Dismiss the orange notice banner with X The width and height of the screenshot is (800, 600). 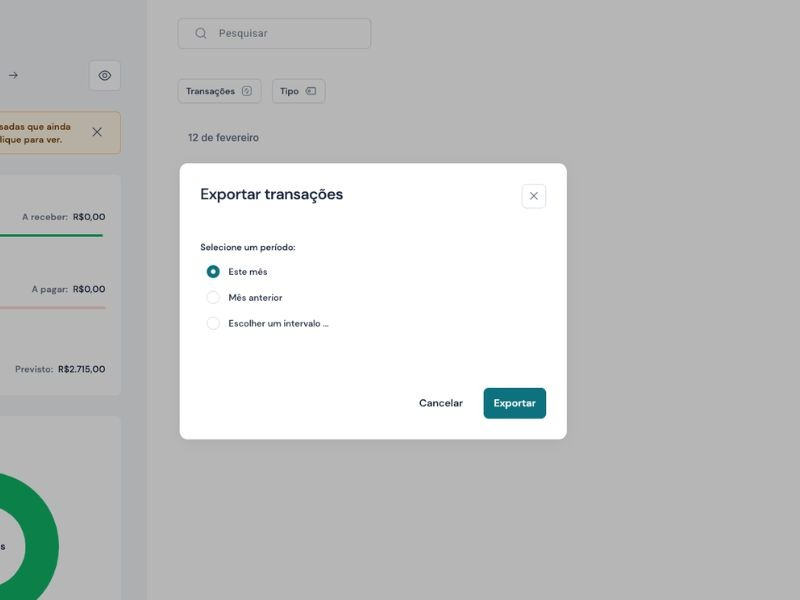97,132
